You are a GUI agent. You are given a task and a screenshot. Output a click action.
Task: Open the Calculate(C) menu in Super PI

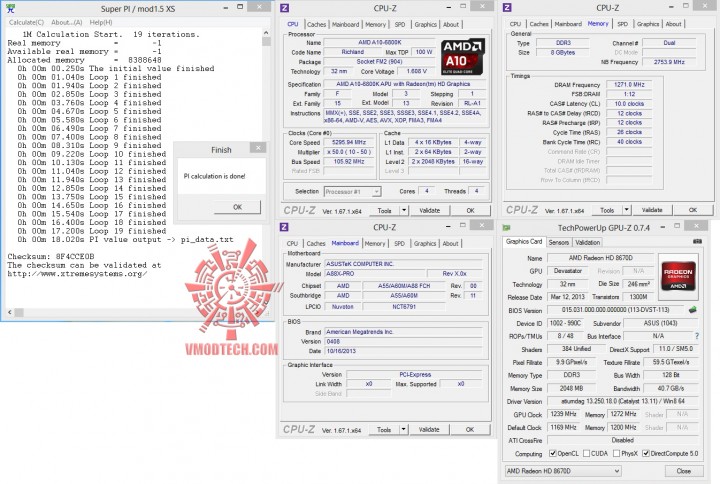(26, 22)
